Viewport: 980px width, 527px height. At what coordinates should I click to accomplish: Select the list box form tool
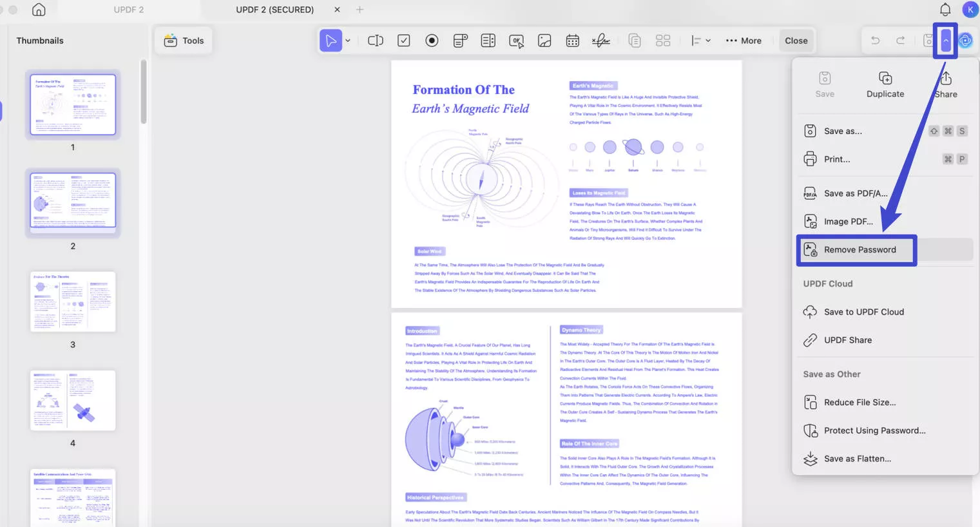coord(488,40)
